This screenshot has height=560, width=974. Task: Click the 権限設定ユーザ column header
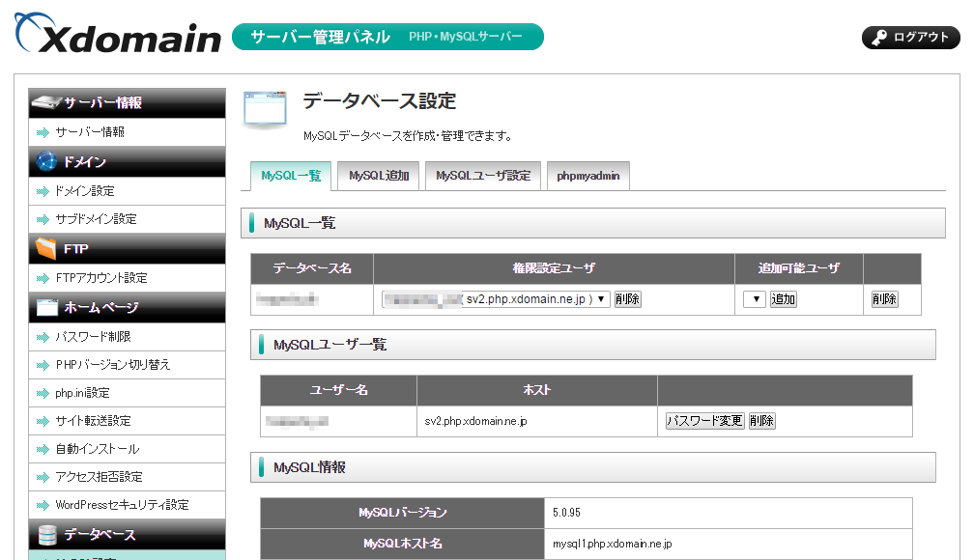click(554, 268)
